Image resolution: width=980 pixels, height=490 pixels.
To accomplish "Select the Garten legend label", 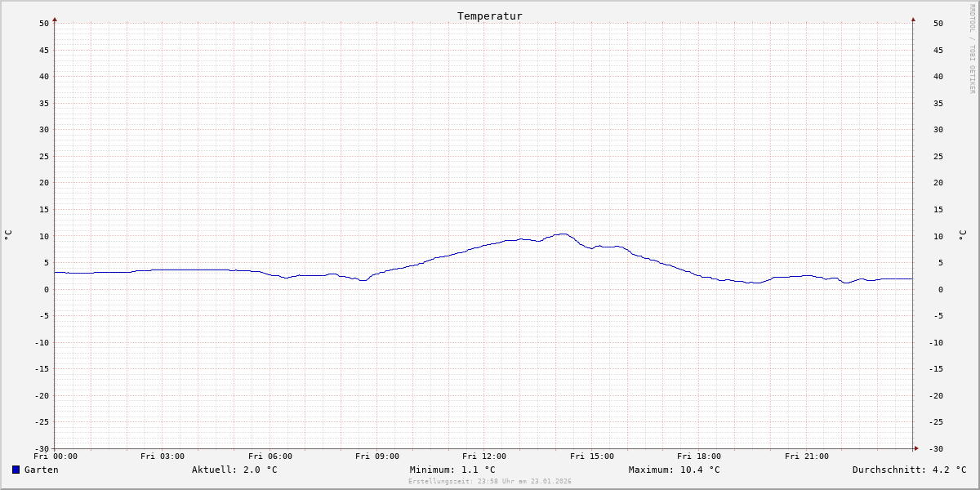I will coord(41,470).
